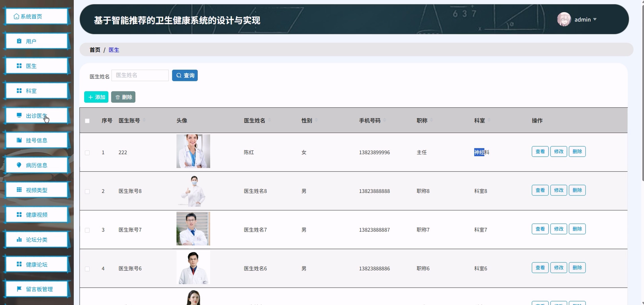Click the green 添加 button
The width and height of the screenshot is (644, 305).
[96, 97]
